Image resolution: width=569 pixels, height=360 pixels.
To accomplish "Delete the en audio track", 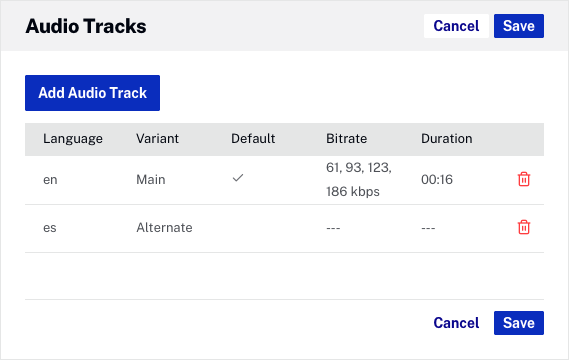I will [524, 179].
